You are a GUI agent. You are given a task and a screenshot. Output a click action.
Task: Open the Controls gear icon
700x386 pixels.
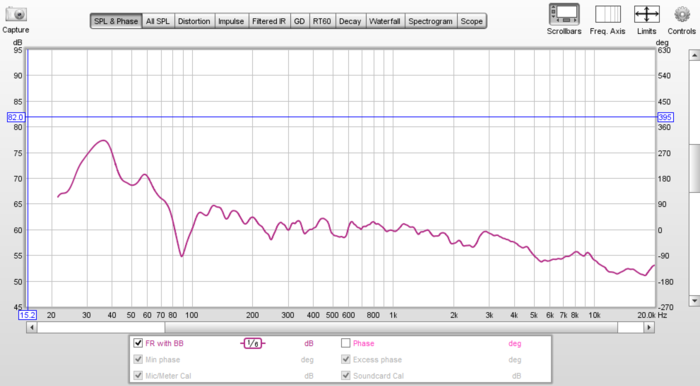[682, 15]
